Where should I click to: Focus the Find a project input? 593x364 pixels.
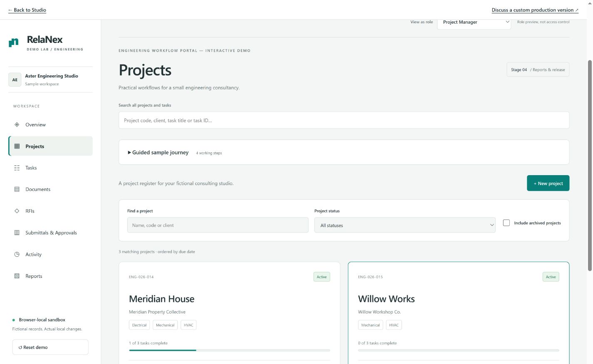(218, 225)
